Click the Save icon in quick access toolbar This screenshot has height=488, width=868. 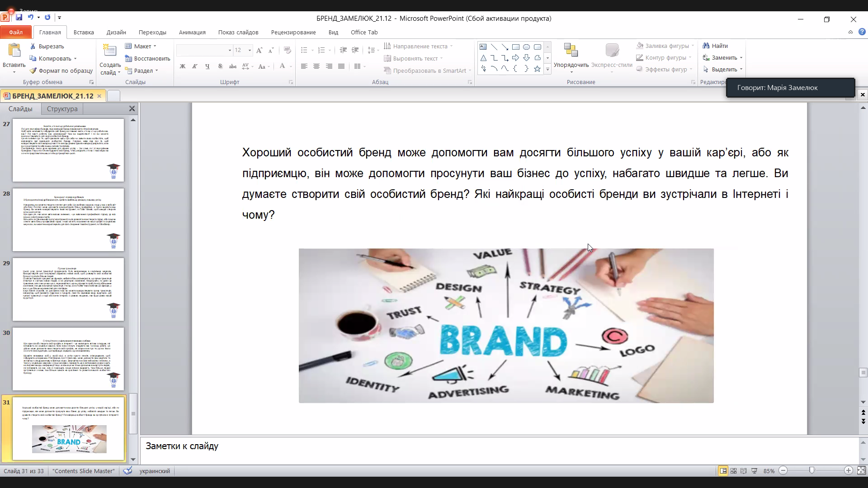[x=19, y=18]
